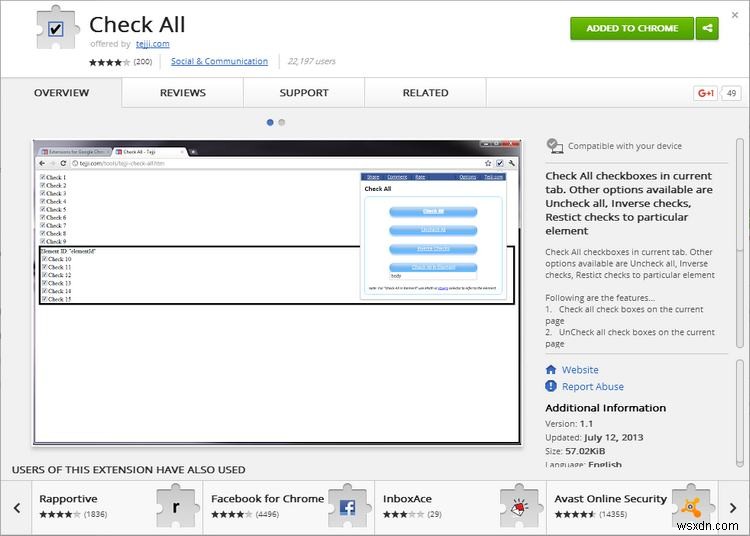
Task: Open the Facebook for Chrome extension card
Action: tap(289, 508)
